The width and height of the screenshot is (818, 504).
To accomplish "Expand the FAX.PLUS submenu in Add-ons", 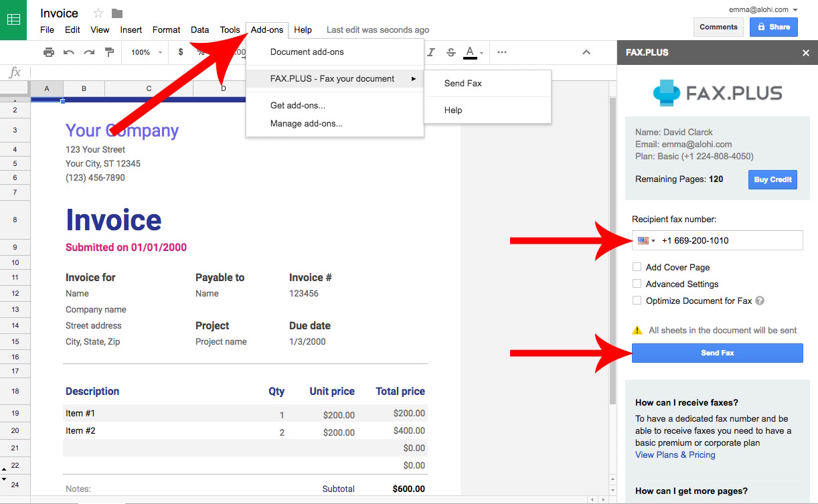I will point(333,78).
